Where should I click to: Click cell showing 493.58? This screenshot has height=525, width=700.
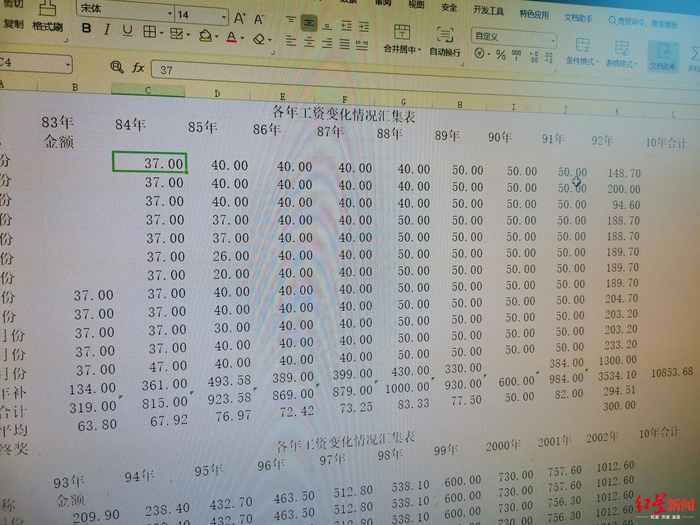[229, 381]
